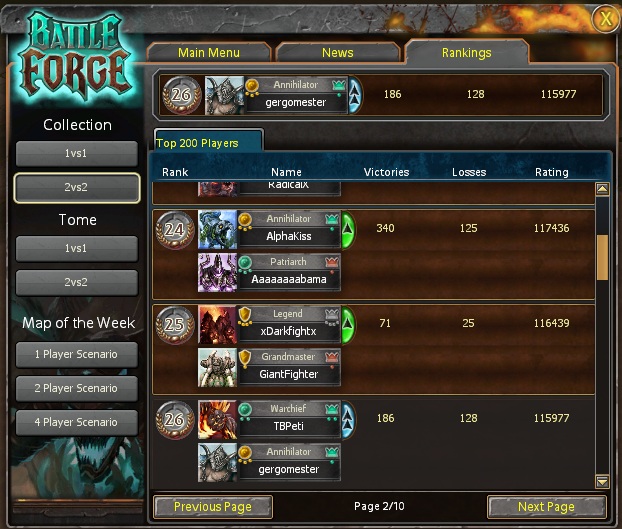The image size is (622, 529).
Task: Go to Previous Page of rankings
Action: click(x=213, y=506)
